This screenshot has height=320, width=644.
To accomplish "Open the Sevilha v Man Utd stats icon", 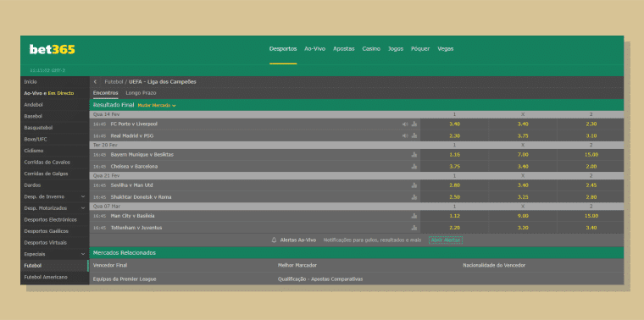I will 414,185.
